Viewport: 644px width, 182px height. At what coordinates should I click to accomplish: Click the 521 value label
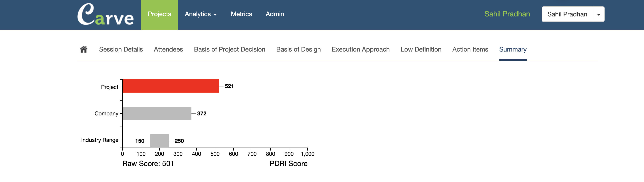pyautogui.click(x=229, y=86)
